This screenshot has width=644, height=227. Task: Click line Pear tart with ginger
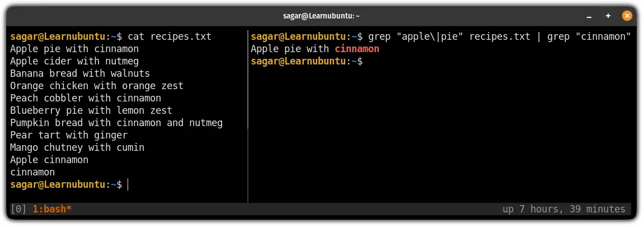(69, 135)
